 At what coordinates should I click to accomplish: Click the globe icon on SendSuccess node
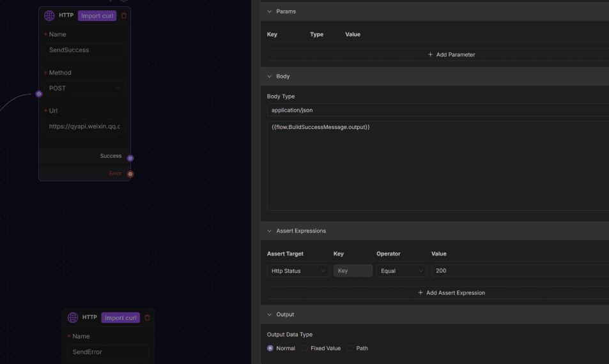coord(49,15)
